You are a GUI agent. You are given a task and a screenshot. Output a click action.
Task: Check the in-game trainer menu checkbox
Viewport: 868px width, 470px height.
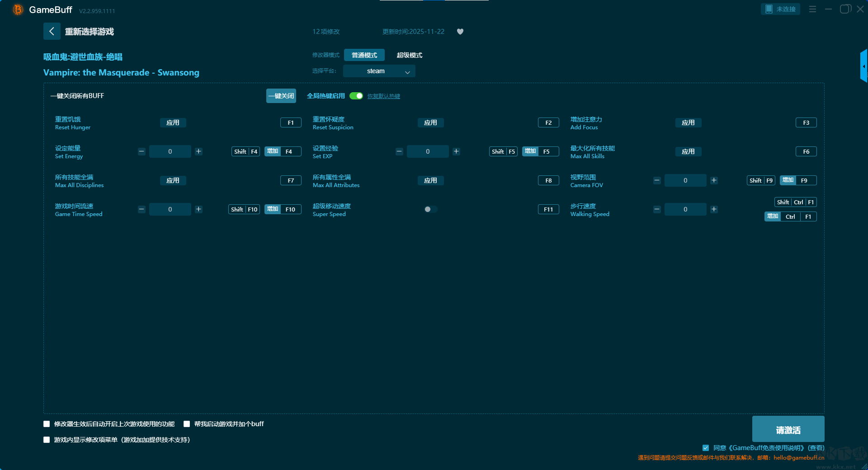(47, 440)
